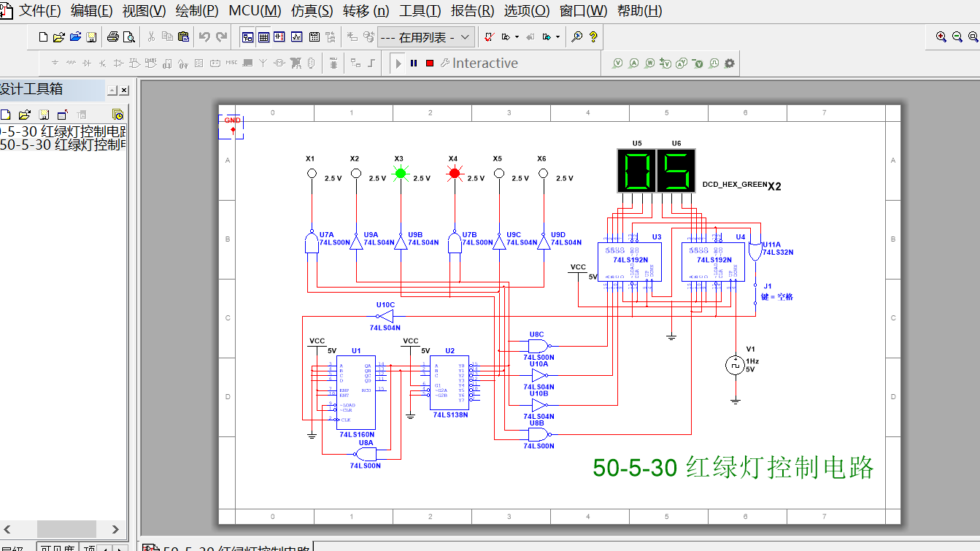Open the 帮助(H) menu

pos(639,11)
